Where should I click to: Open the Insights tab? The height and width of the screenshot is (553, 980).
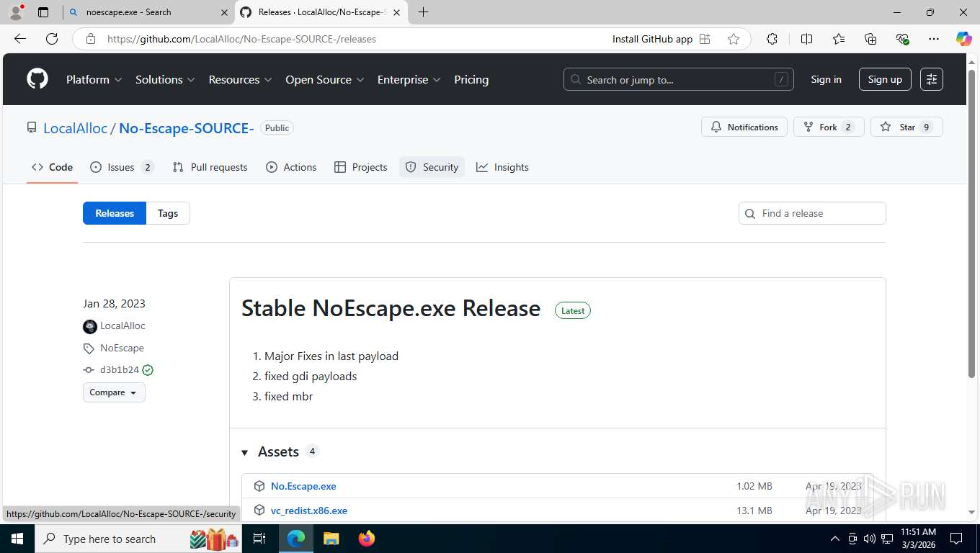click(x=502, y=167)
